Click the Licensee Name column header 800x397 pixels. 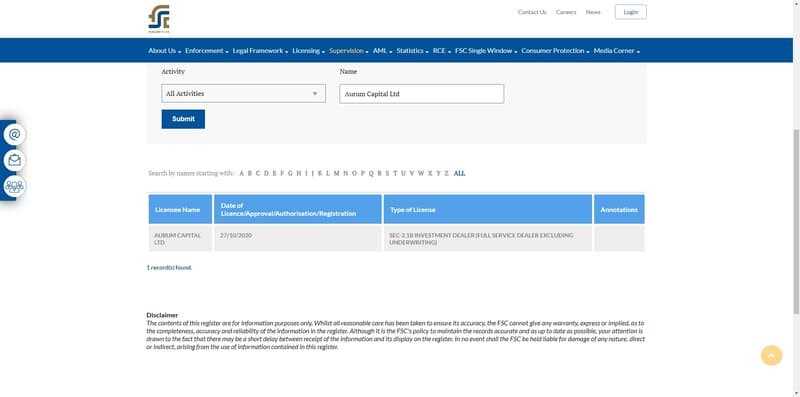click(x=180, y=209)
